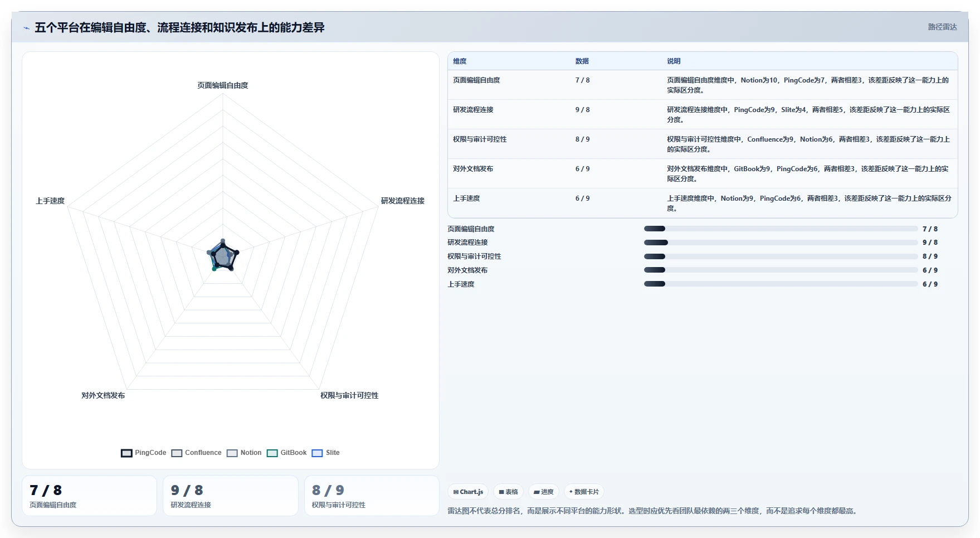Click the 页面编辑自由度 progress bar
Viewport: 980px width, 538px height.
click(781, 229)
